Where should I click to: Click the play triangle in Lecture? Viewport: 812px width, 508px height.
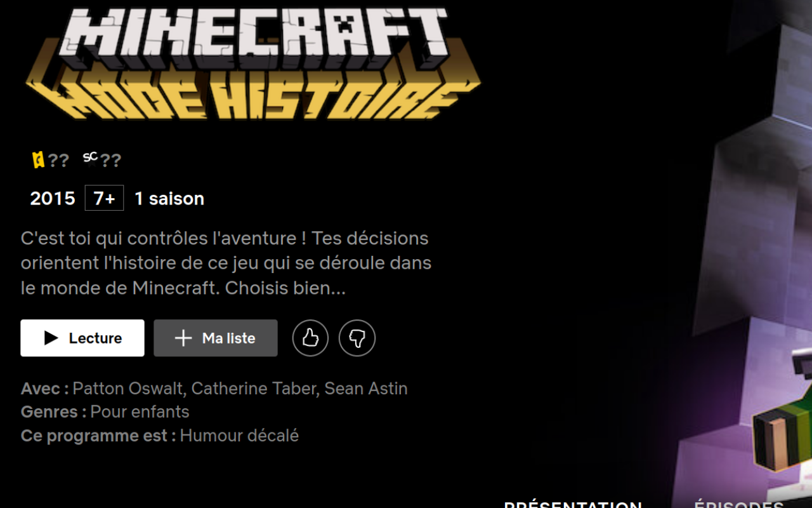(x=51, y=338)
